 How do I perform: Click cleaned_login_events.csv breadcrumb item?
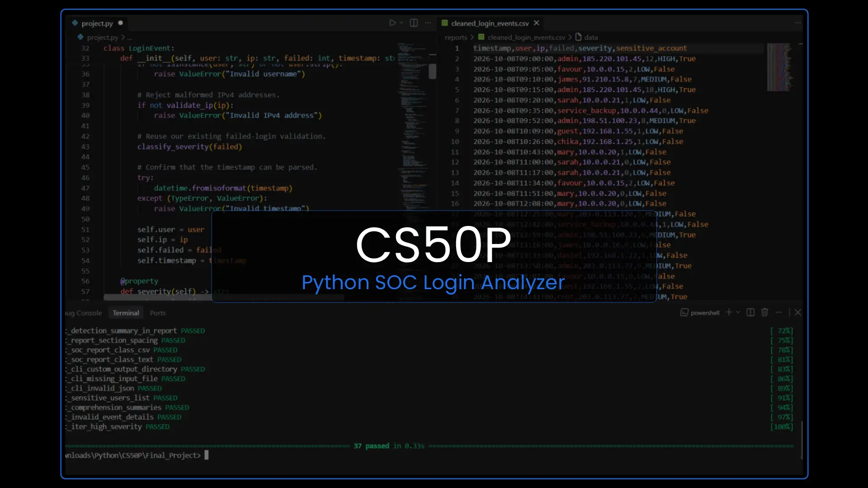click(x=522, y=38)
